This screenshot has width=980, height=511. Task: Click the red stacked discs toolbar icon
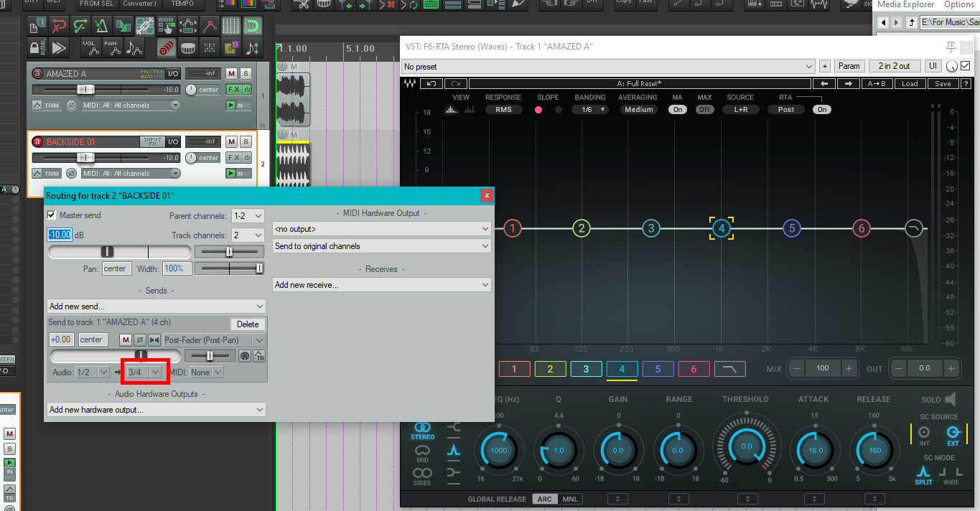pyautogui.click(x=166, y=48)
